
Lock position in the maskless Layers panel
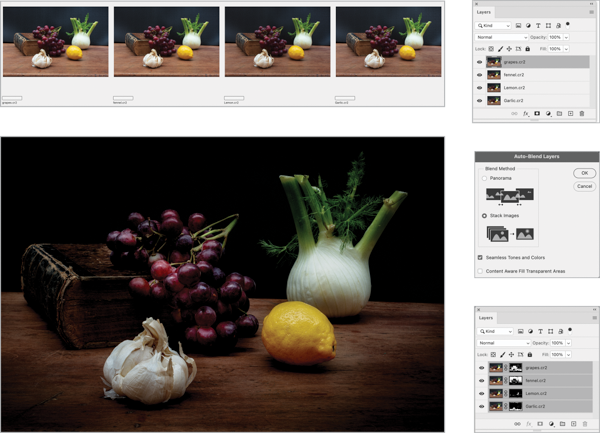point(509,49)
